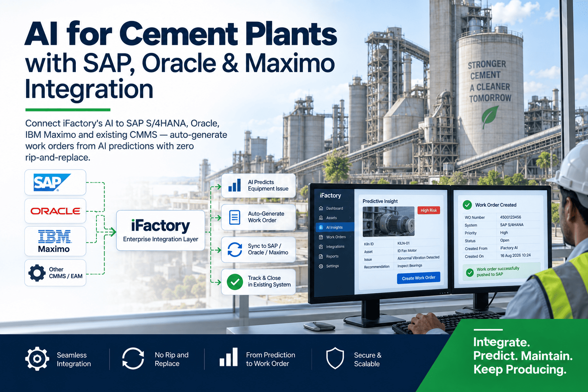Screen dimensions: 588x392
Task: Click the Reports sidebar icon
Action: pyautogui.click(x=321, y=256)
